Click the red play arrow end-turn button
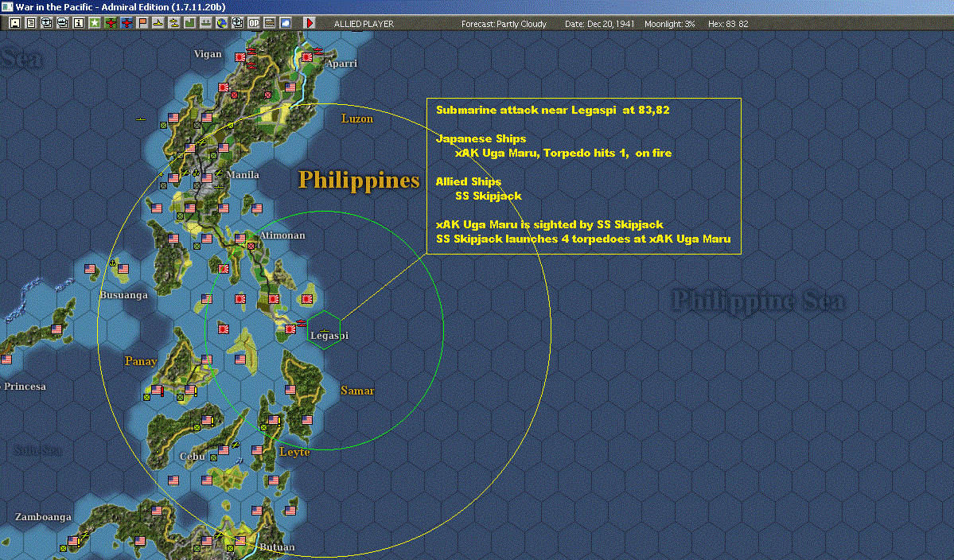This screenshot has width=954, height=560. click(309, 23)
